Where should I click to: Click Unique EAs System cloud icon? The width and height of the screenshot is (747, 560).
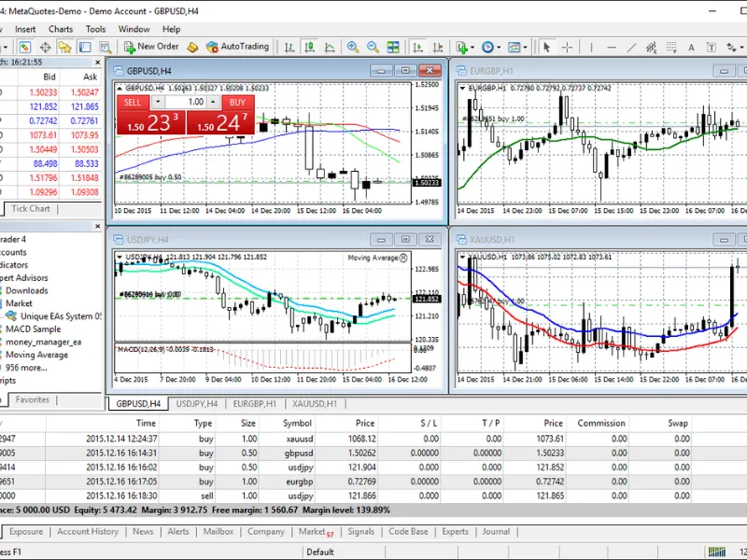(x=11, y=316)
